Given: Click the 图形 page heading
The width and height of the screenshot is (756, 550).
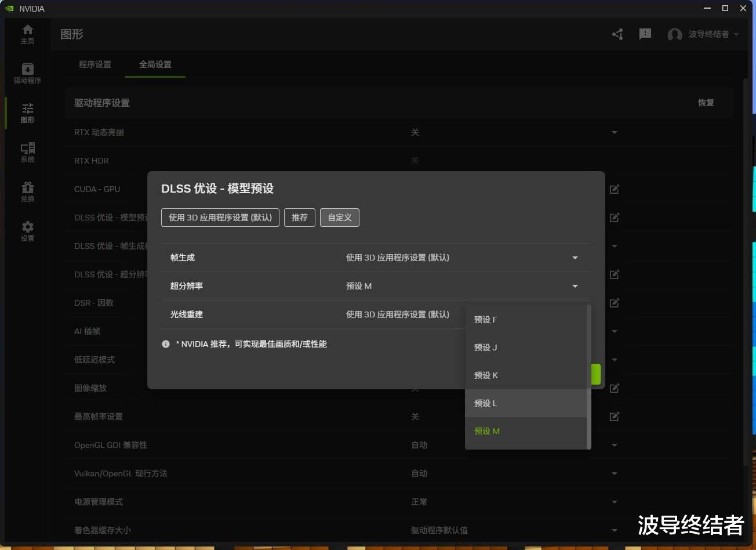Looking at the screenshot, I should [x=72, y=34].
